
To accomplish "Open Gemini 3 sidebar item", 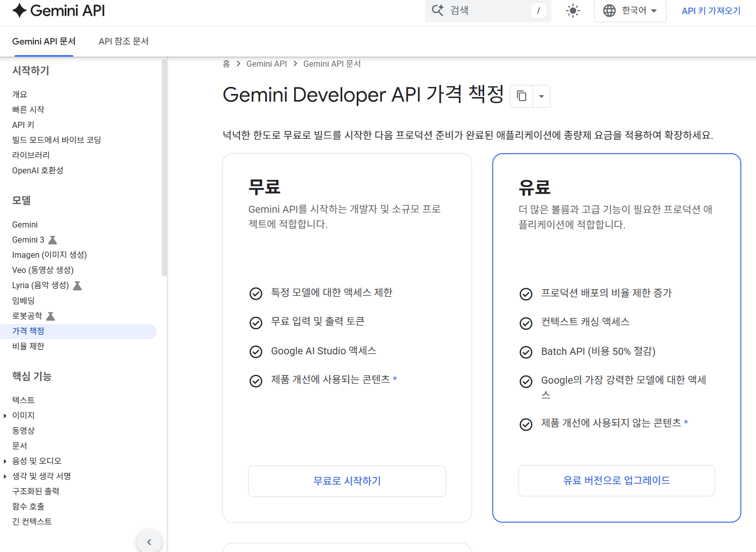I will [28, 240].
